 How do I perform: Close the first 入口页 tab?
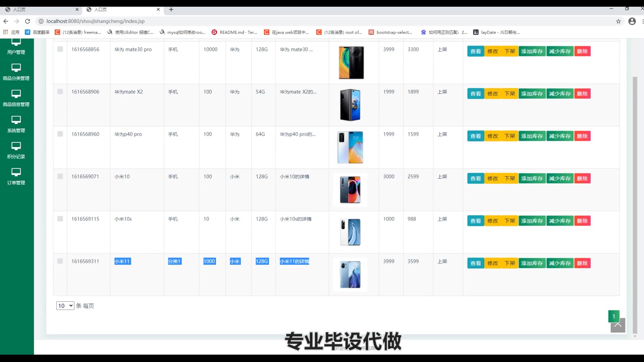pos(77,9)
